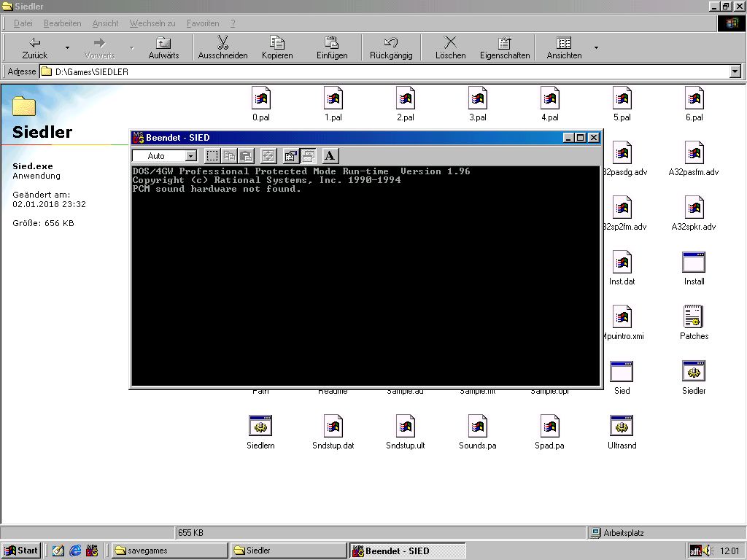Click the Arbeitsplatz status bar zone

665,533
